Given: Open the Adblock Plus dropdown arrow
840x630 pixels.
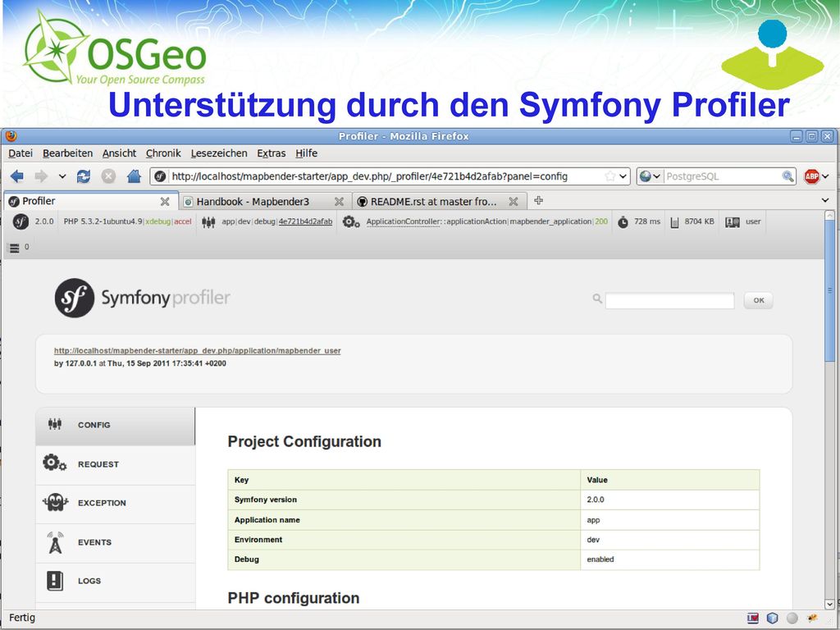Looking at the screenshot, I should tap(825, 176).
